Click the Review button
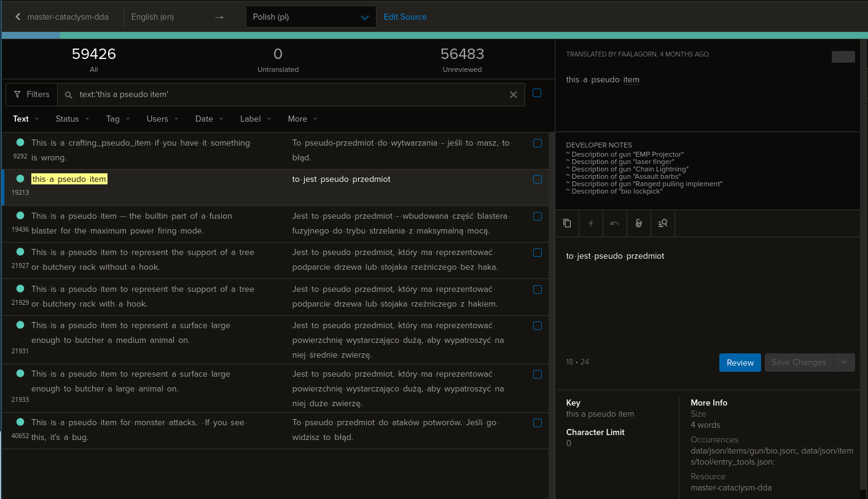Viewport: 868px width, 499px height. (x=740, y=363)
